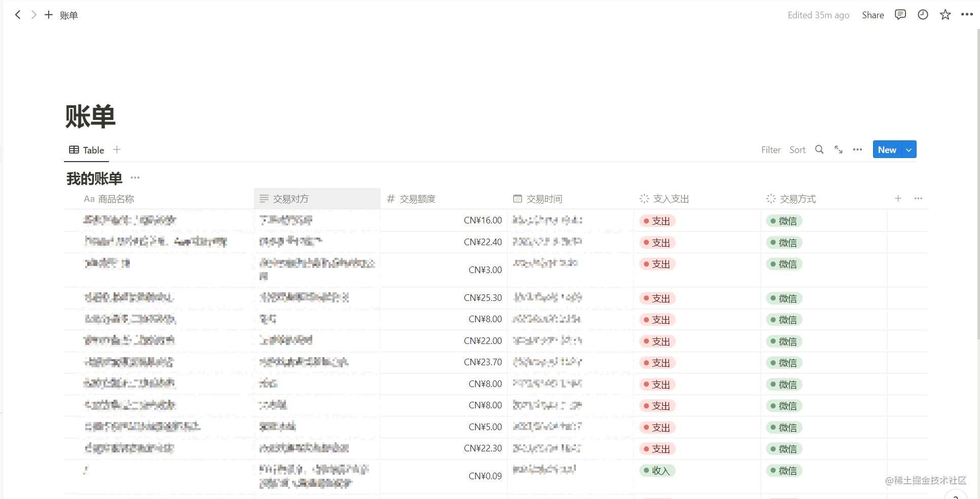Click the New button

coord(887,149)
